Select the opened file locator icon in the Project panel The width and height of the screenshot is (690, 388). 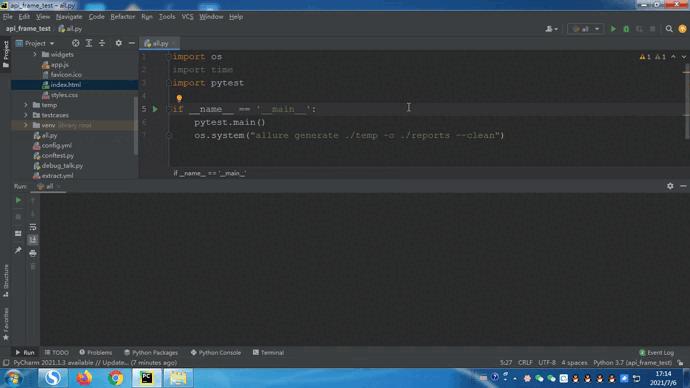pos(76,43)
